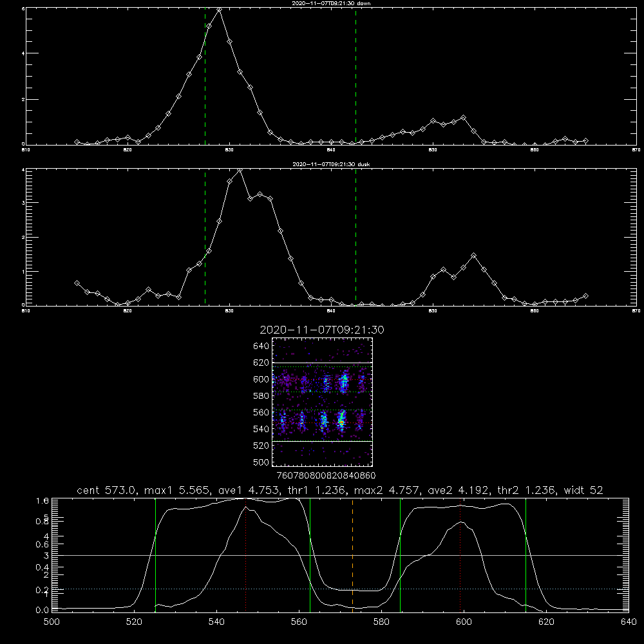The image size is (644, 644).
Task: Click the first green dashed line in dusk plot
Action: click(x=205, y=237)
